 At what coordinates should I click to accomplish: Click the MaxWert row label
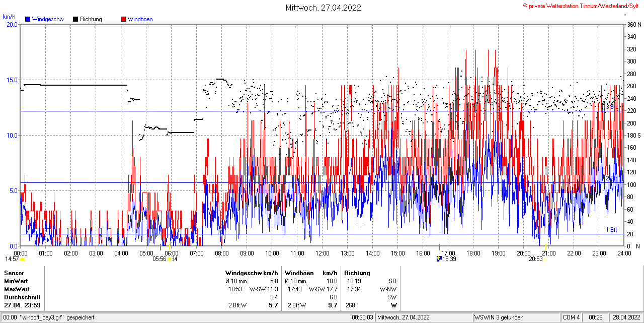coord(17,289)
